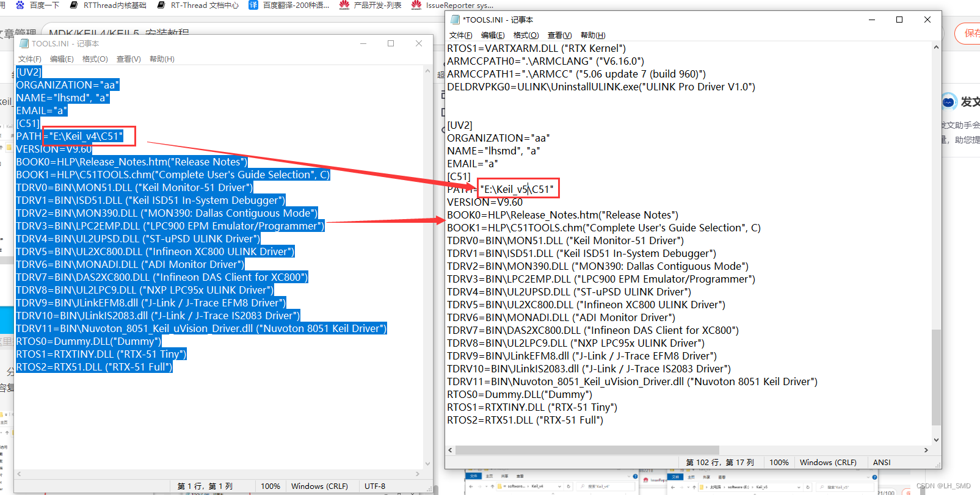Open the IssueReporter sys bookmark
This screenshot has height=495, width=980.
click(x=452, y=5)
